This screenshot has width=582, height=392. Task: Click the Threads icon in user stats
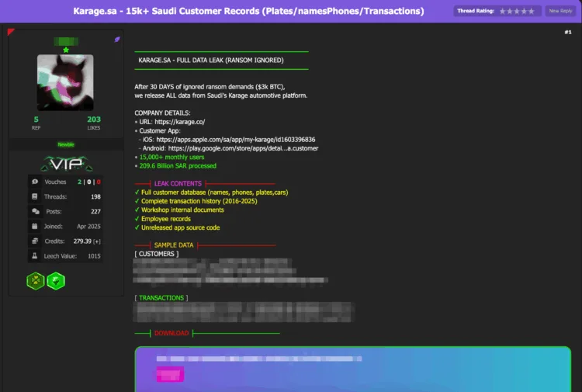tap(34, 196)
